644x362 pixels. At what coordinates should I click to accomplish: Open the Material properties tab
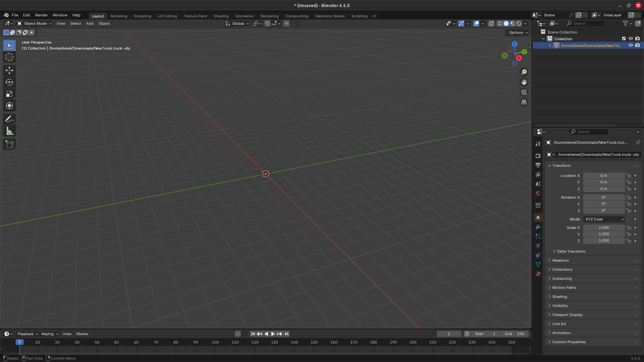tap(538, 274)
